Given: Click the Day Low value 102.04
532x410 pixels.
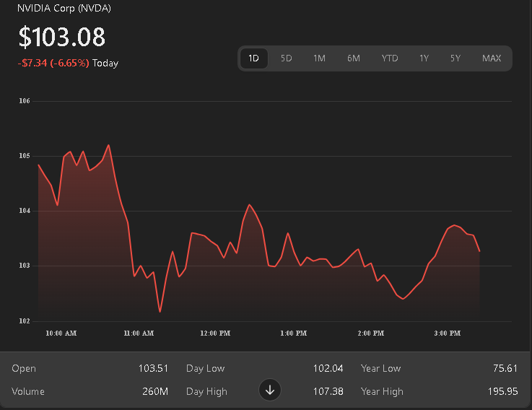Looking at the screenshot, I should pyautogui.click(x=328, y=369).
